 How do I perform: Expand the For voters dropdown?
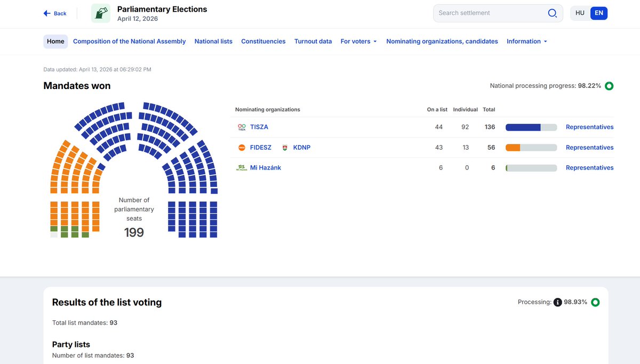pyautogui.click(x=359, y=42)
